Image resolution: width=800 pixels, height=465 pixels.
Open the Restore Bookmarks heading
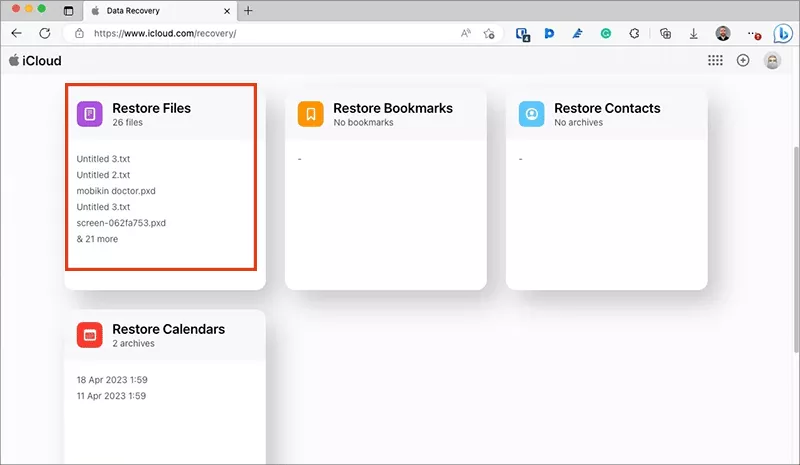point(393,108)
